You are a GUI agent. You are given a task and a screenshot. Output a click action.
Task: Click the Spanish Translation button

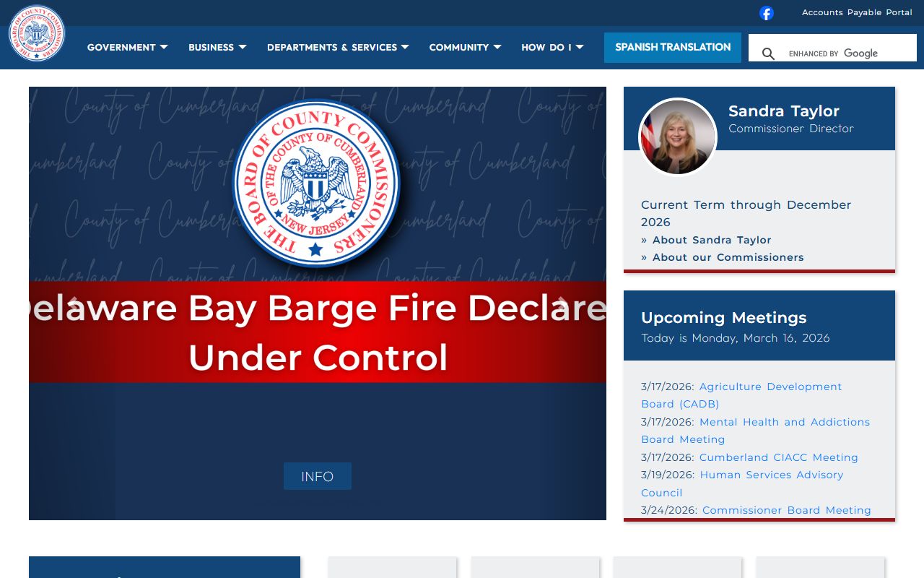[x=672, y=47]
